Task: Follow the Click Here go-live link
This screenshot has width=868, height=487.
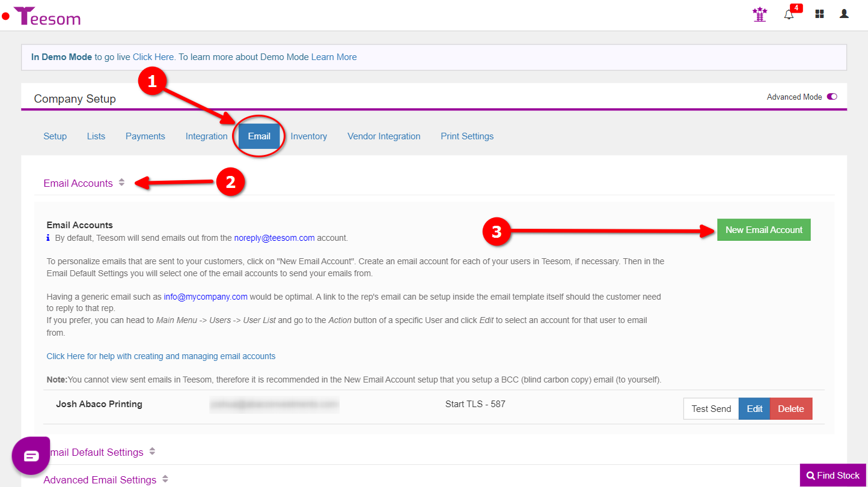Action: pos(153,57)
